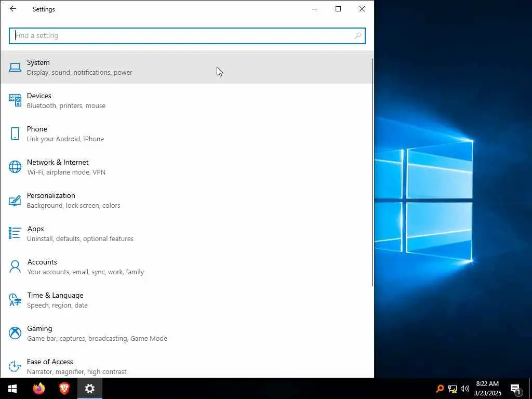Click 'Speech, region, date' description

pos(57,305)
